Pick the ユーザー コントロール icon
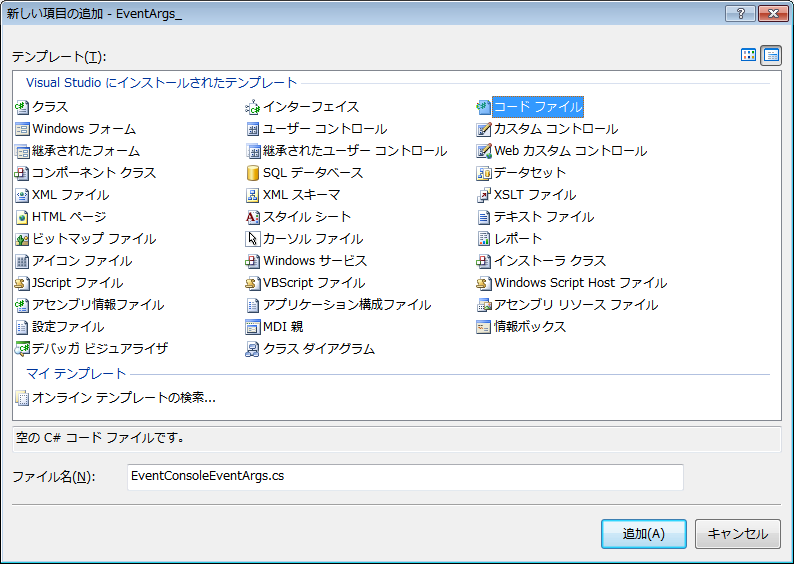This screenshot has width=794, height=564. point(252,129)
